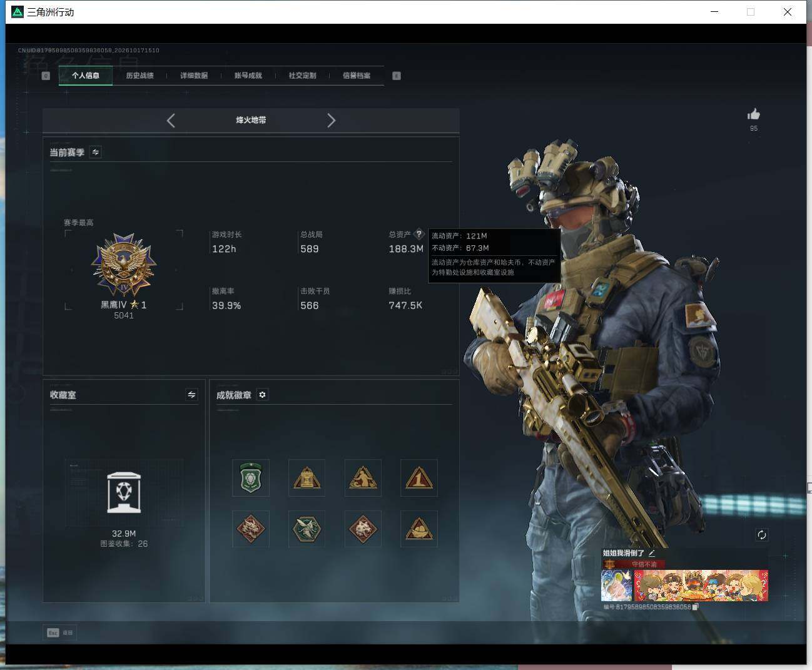Screen dimensions: 812x670
Task: Click the 烽火地带 mode title
Action: coord(251,120)
